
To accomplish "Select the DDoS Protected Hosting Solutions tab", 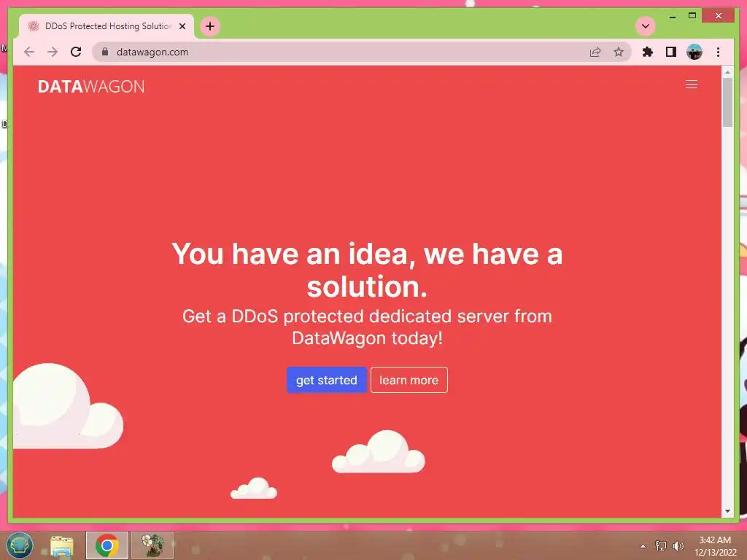I will tap(107, 26).
